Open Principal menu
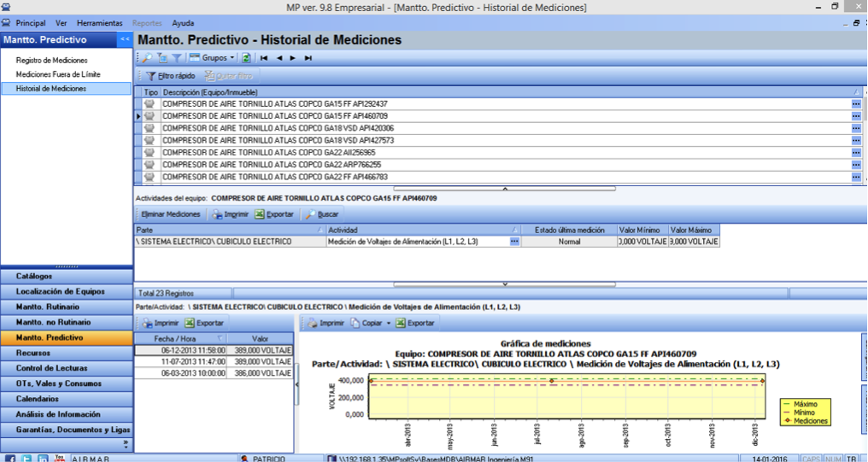The image size is (868, 462). point(31,23)
